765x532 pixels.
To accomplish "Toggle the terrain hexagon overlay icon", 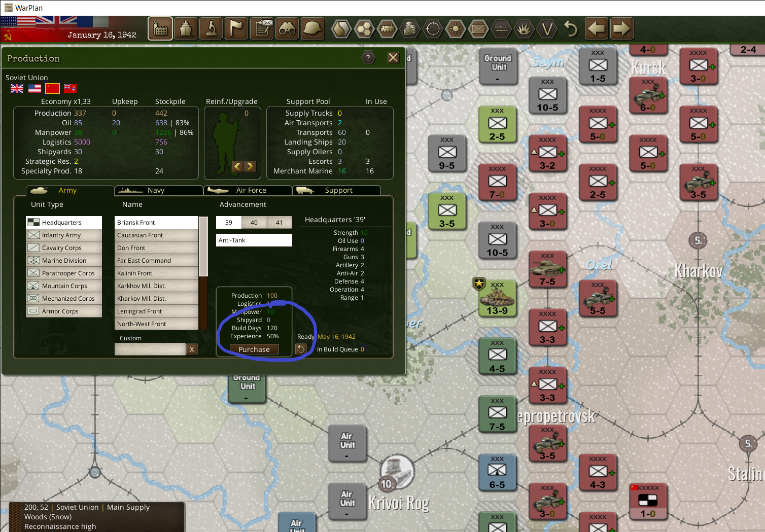I will (x=341, y=29).
